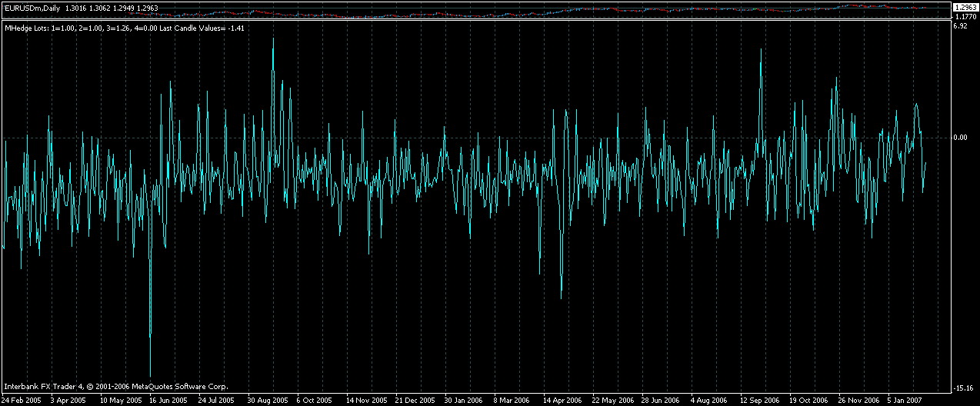Viewport: 980px width, 406px height.
Task: Click the 6.92 indicator scale maximum
Action: click(x=960, y=25)
